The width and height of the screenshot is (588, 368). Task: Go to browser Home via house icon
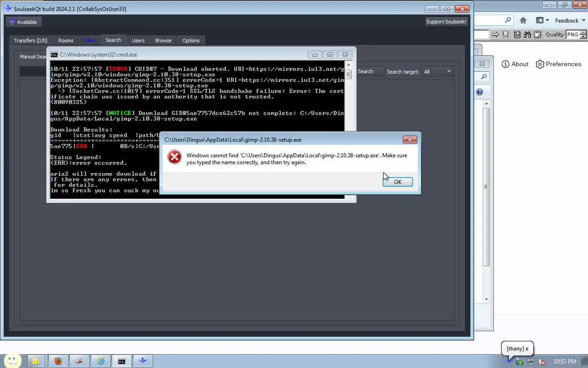[523, 20]
